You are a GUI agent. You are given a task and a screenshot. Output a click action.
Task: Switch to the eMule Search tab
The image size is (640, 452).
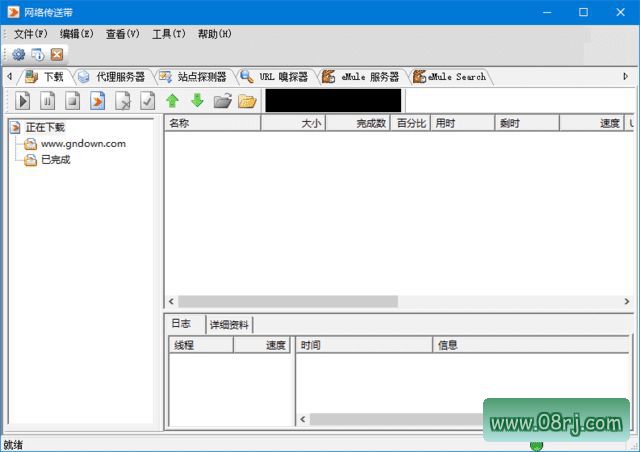pos(450,77)
